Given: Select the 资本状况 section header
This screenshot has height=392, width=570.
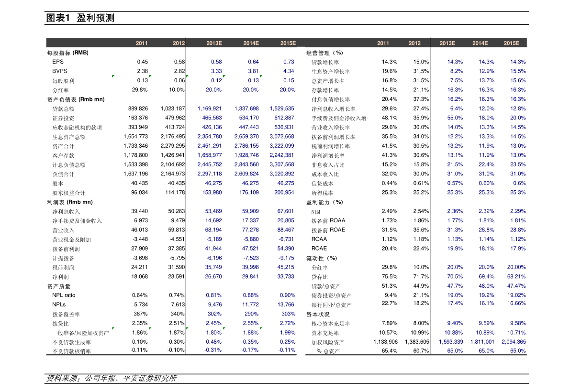Looking at the screenshot, I should pyautogui.click(x=318, y=315).
